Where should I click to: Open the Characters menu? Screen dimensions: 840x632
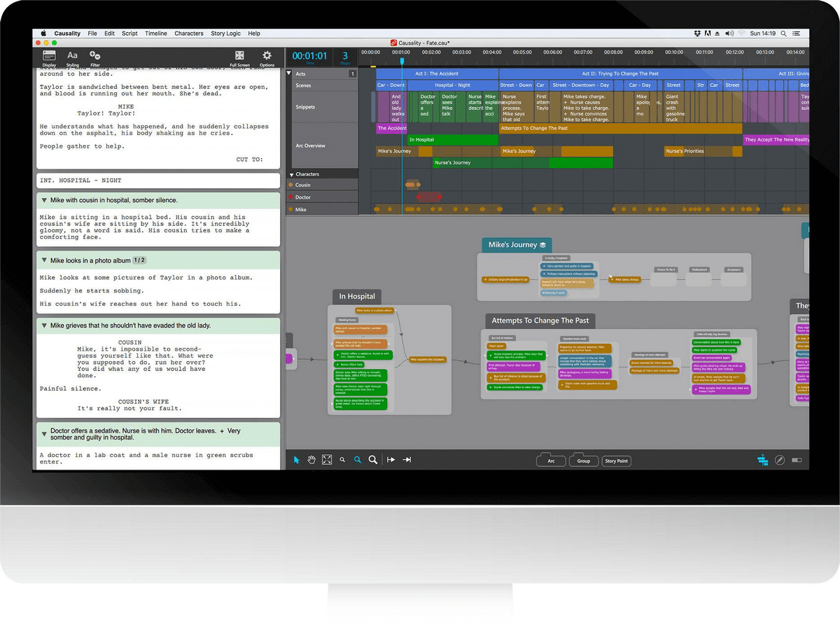189,34
